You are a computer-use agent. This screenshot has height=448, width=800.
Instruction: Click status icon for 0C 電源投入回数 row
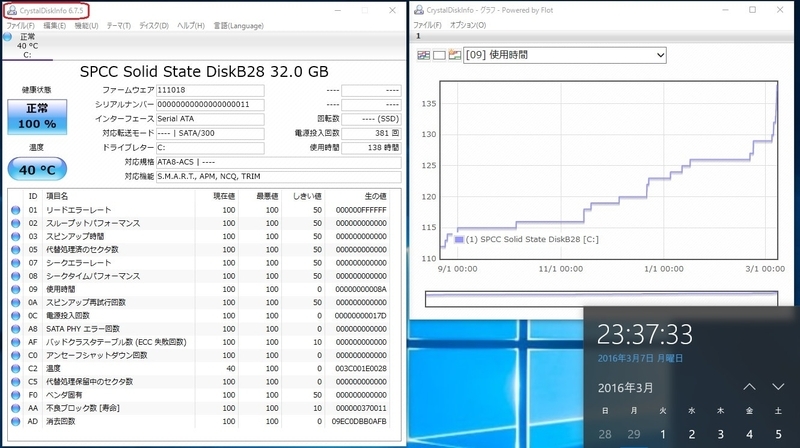(x=16, y=316)
